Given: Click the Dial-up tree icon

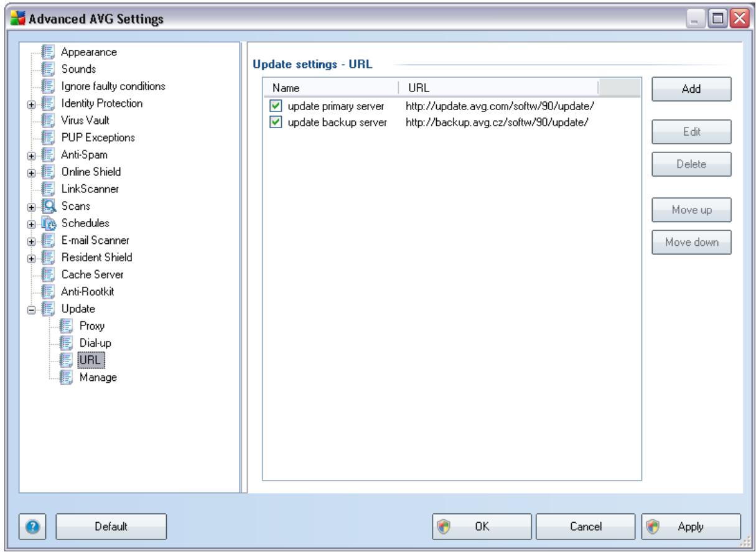Looking at the screenshot, I should pos(66,342).
